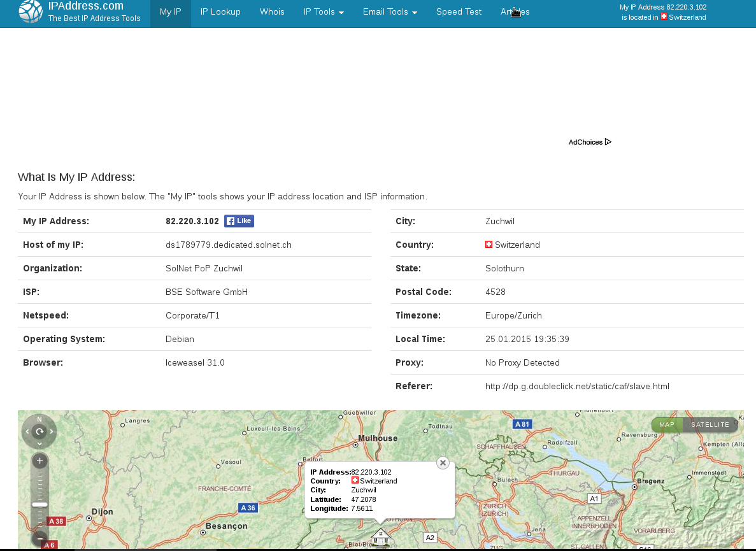Expand the Email Tools dropdown
Screen dimensions: 756x551
(x=390, y=12)
